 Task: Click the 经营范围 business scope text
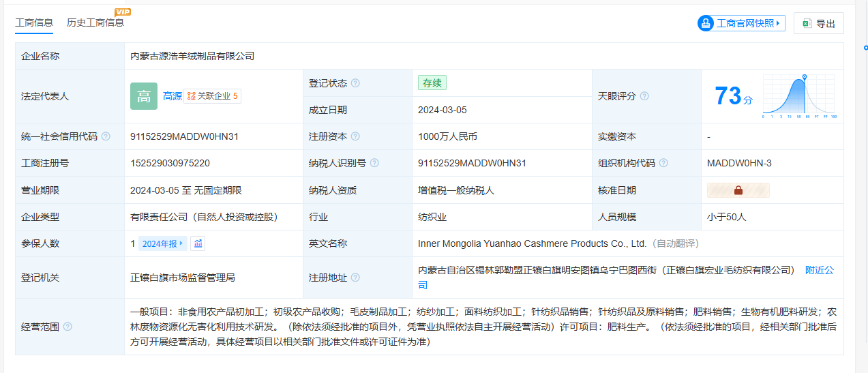click(483, 327)
